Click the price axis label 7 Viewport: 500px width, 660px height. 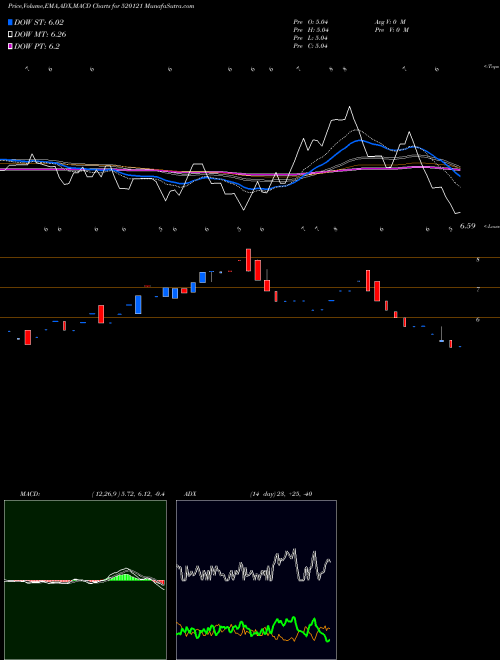478,290
